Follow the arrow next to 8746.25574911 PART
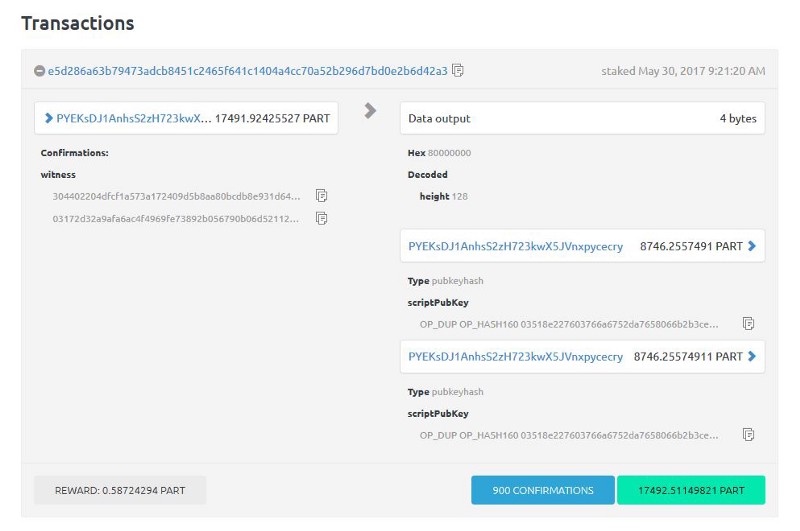The width and height of the screenshot is (800, 531). [x=752, y=356]
